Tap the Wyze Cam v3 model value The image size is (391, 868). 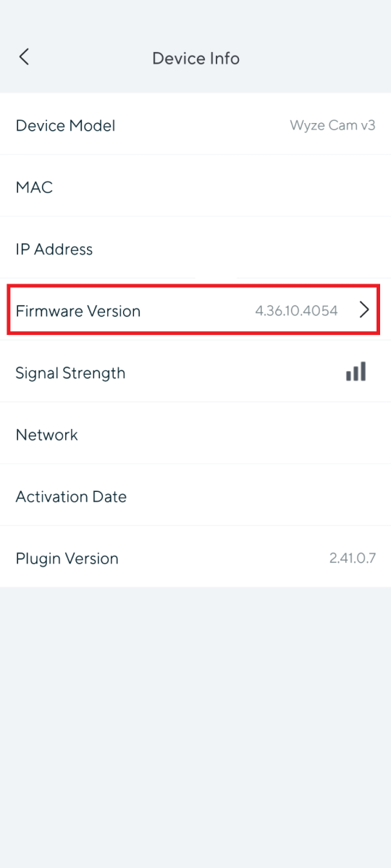pyautogui.click(x=332, y=125)
